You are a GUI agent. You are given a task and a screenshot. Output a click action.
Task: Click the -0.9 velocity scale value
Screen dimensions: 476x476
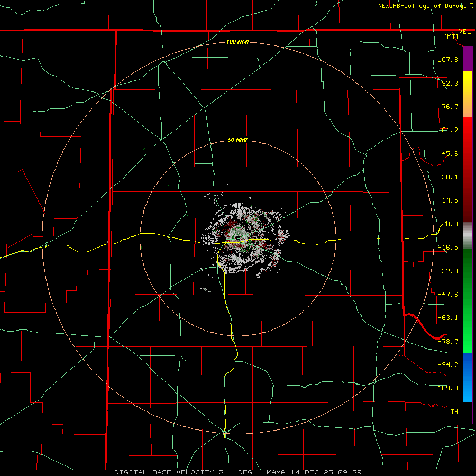click(450, 224)
